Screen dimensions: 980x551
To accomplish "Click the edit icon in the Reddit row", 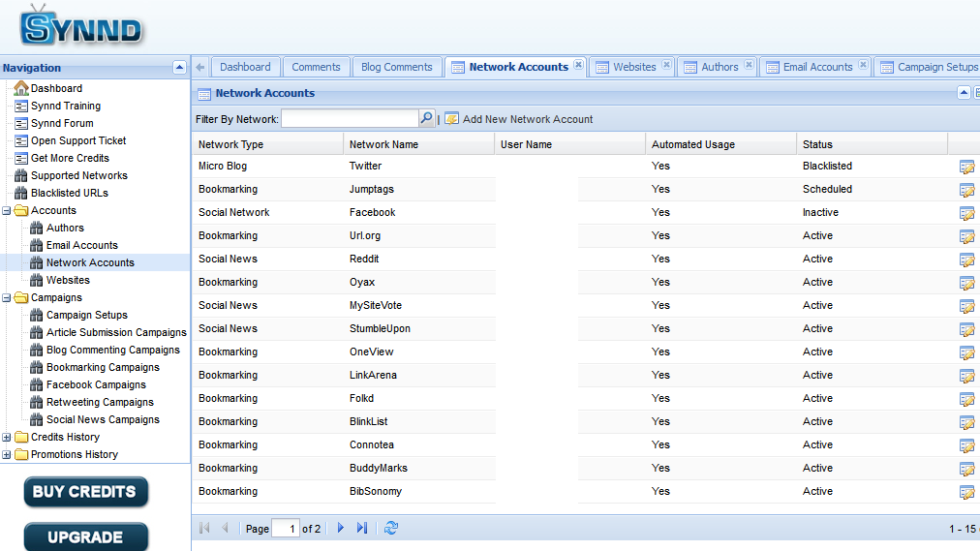I will (966, 260).
